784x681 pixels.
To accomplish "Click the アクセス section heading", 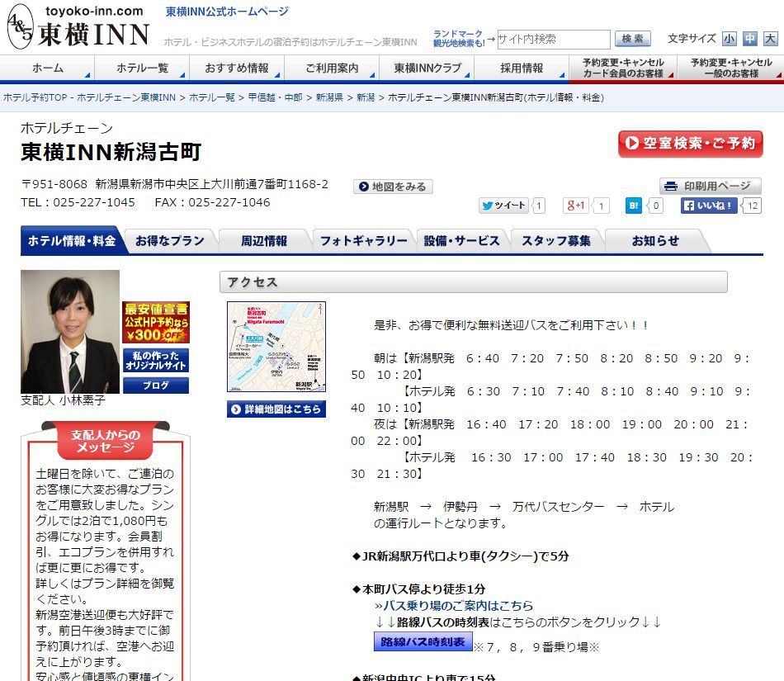I will pyautogui.click(x=474, y=282).
